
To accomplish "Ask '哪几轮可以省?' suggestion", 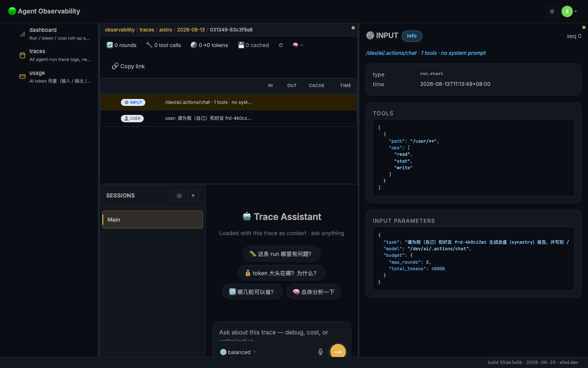I will (x=252, y=292).
